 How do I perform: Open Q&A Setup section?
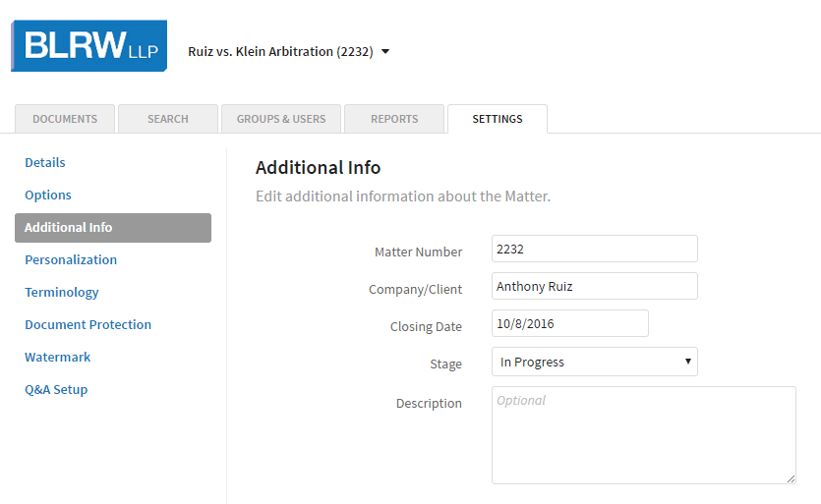(x=56, y=389)
